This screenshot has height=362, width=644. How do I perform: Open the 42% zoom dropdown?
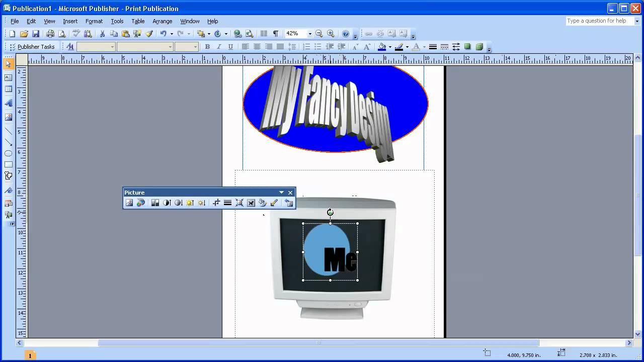click(x=310, y=34)
